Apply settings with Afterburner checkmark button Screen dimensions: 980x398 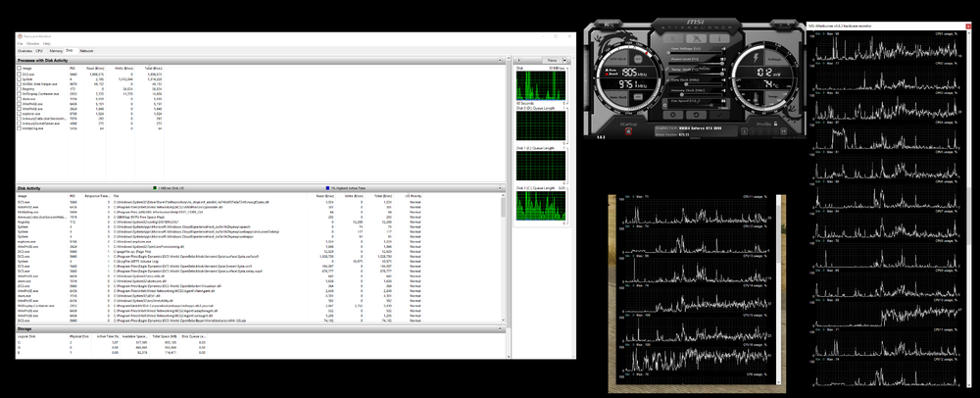click(x=720, y=113)
